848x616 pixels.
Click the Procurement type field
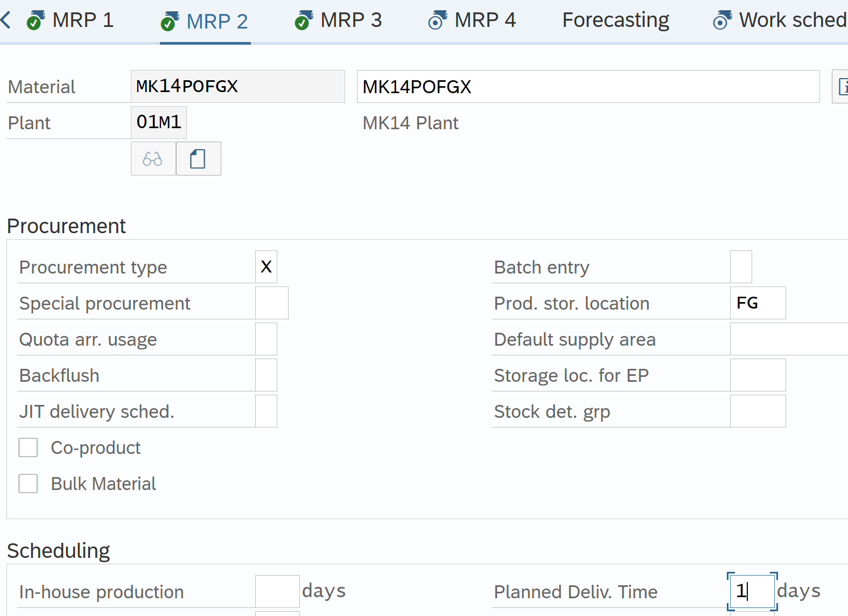point(266,267)
